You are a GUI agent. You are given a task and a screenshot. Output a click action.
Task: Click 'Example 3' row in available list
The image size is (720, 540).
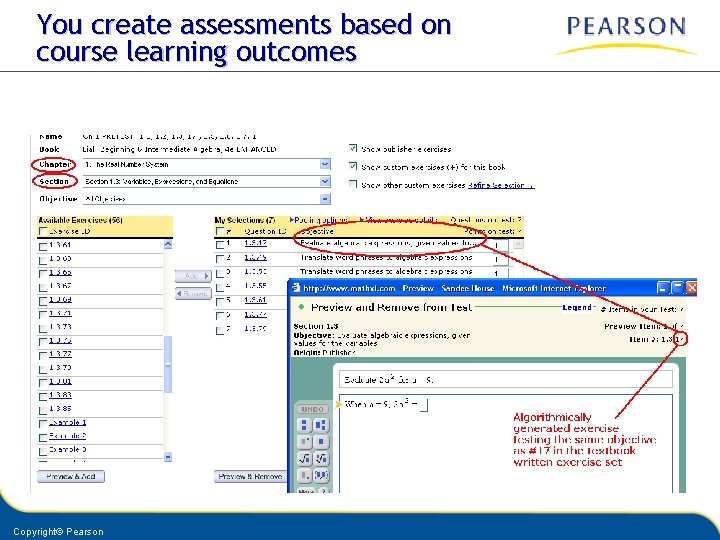(68, 449)
